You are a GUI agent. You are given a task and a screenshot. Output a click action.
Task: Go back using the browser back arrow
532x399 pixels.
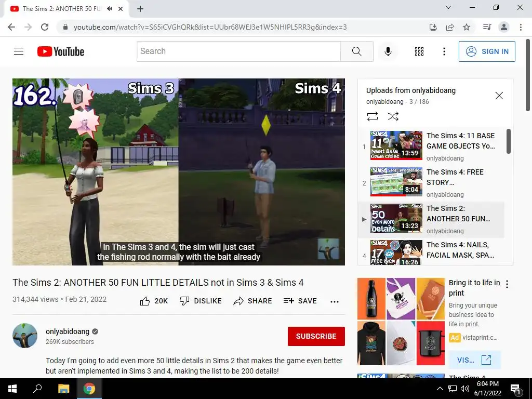11,27
